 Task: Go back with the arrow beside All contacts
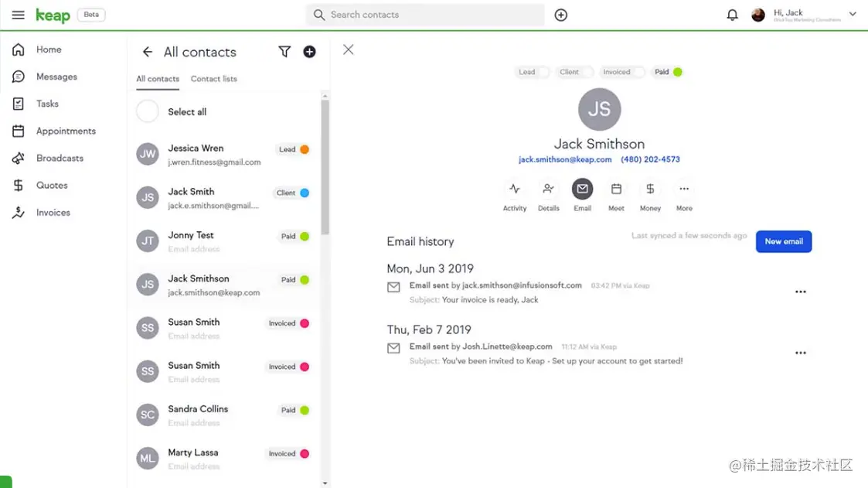pos(148,52)
